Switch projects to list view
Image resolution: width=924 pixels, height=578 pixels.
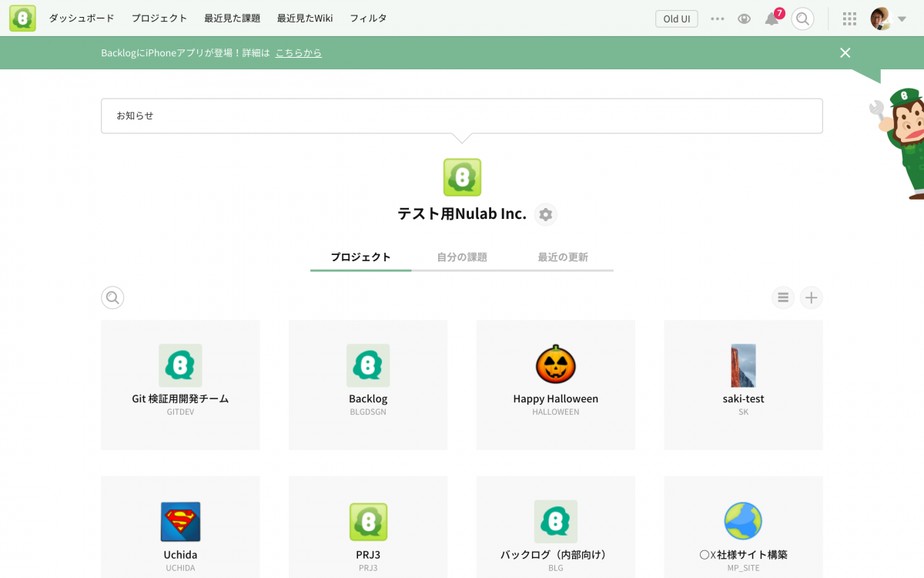[x=783, y=297]
